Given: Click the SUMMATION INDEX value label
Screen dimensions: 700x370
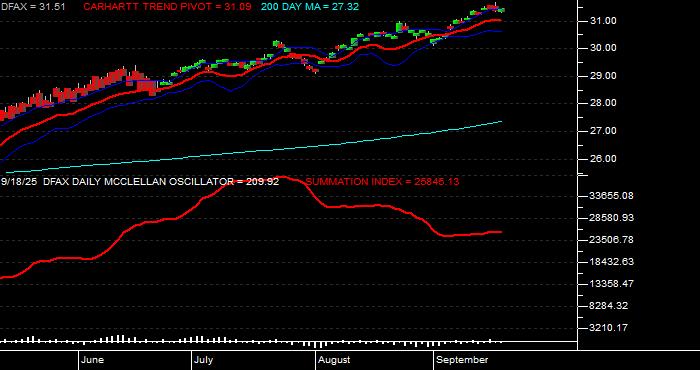Looking at the screenshot, I should tap(383, 182).
